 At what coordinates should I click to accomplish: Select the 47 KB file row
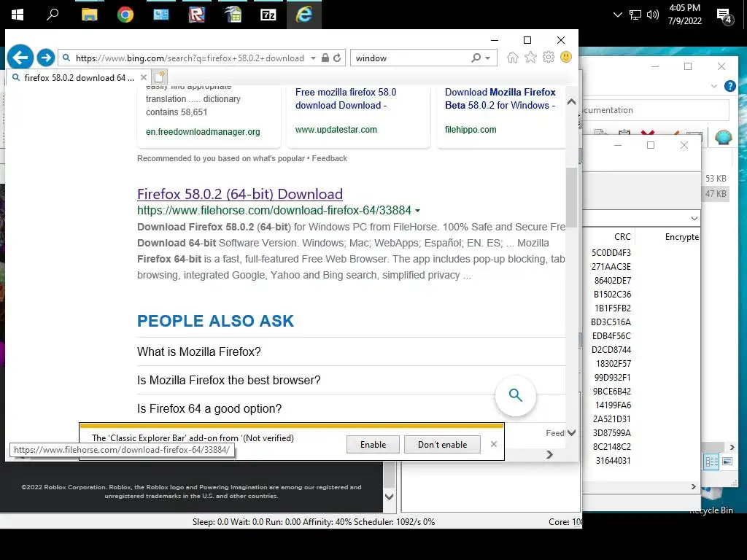[x=716, y=193]
